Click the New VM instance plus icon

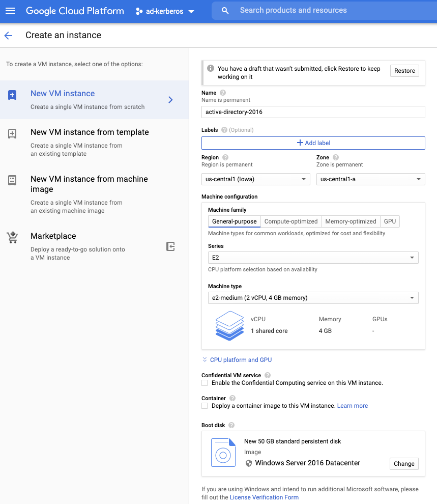pos(12,95)
